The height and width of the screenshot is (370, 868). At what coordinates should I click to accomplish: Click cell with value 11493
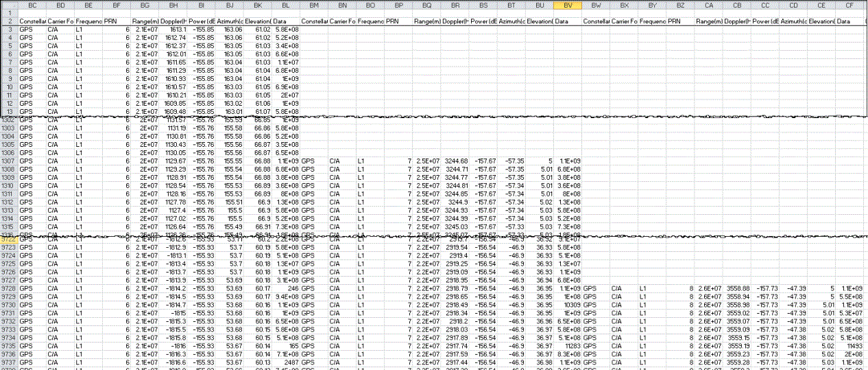coord(849,346)
